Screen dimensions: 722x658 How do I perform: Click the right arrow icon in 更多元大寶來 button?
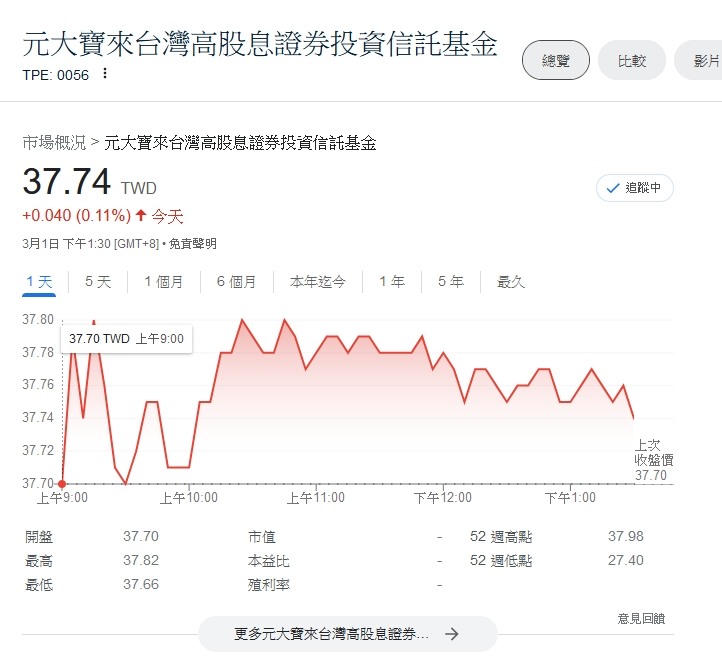point(452,634)
